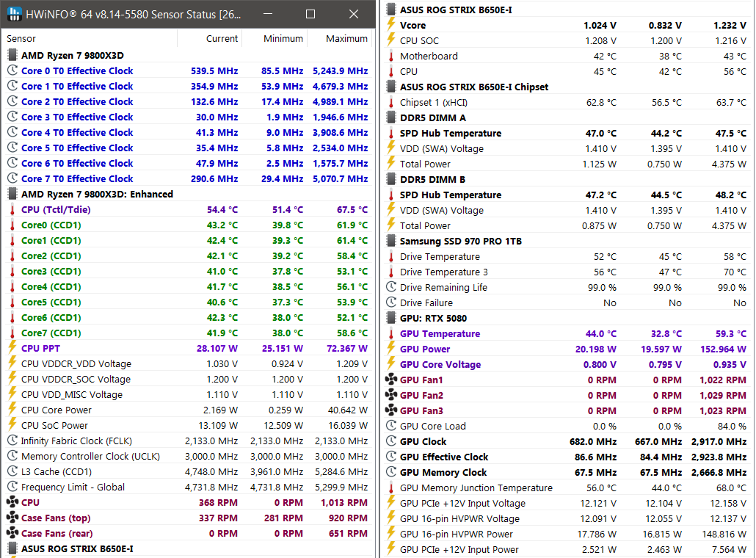Select the Core 5 T0 Effective Clock label
The height and width of the screenshot is (558, 756).
(77, 148)
